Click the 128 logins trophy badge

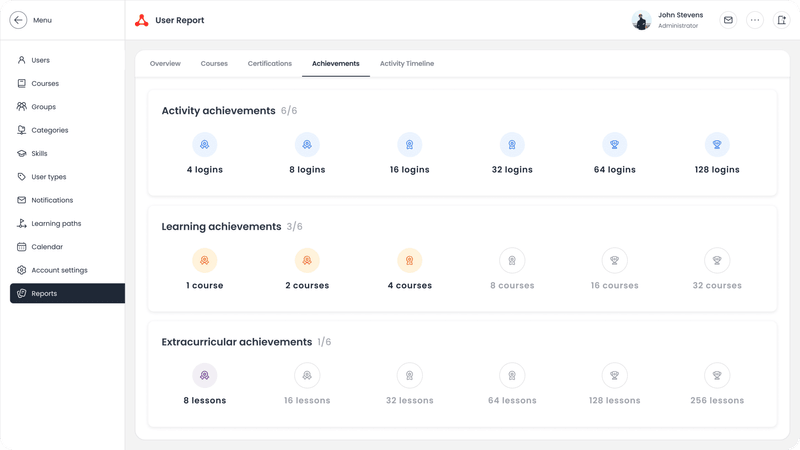[717, 145]
